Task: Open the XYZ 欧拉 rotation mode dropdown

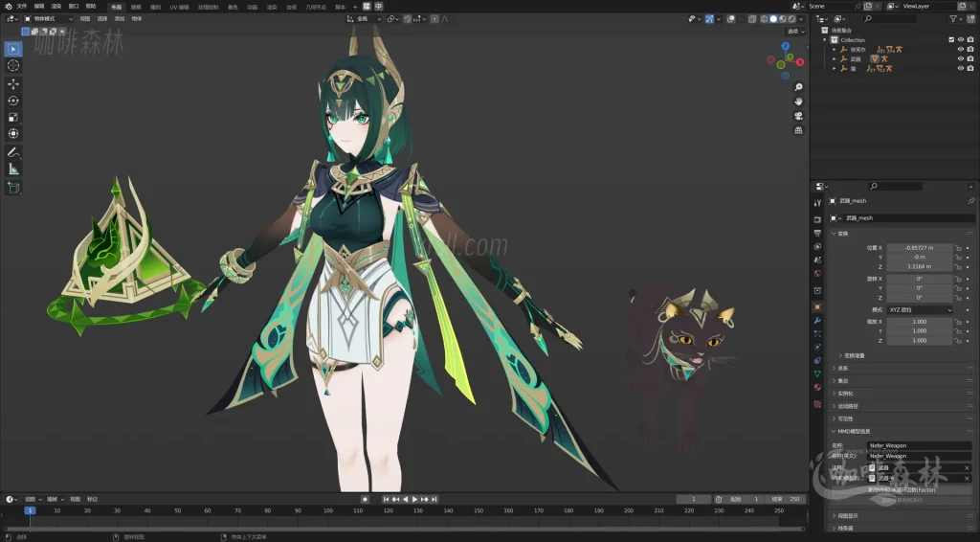Action: (920, 309)
